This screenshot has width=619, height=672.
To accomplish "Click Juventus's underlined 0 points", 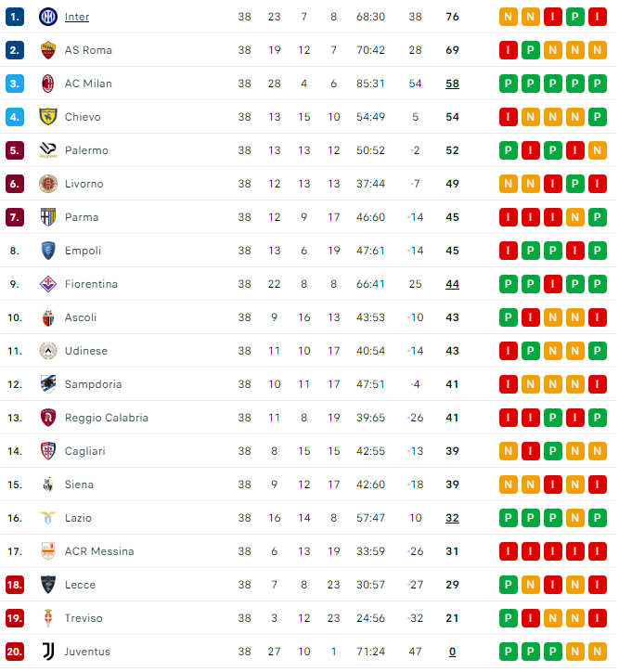I will (x=452, y=652).
